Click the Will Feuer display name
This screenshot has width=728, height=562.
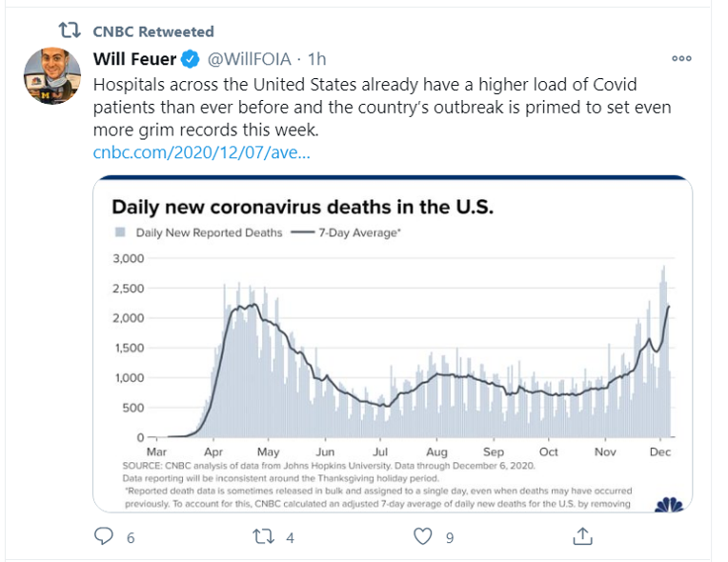(x=134, y=59)
